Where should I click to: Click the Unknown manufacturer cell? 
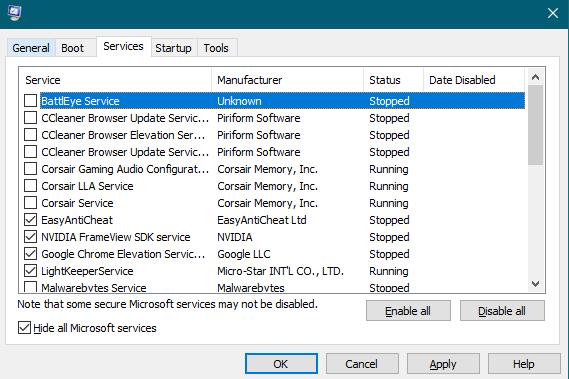click(x=239, y=101)
